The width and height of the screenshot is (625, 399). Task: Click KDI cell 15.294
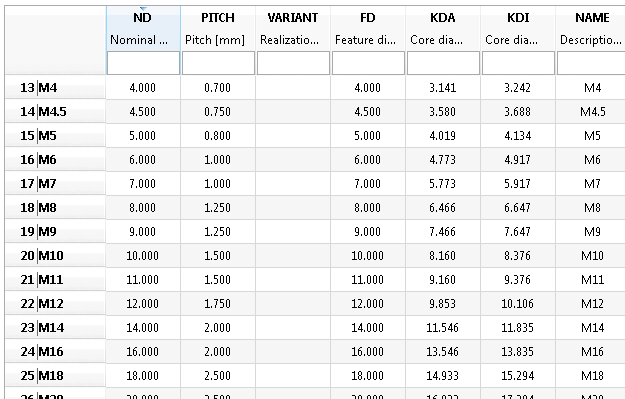(518, 375)
